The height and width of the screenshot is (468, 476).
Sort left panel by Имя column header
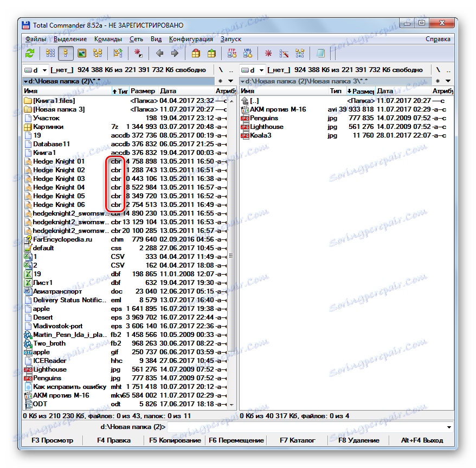pos(67,91)
